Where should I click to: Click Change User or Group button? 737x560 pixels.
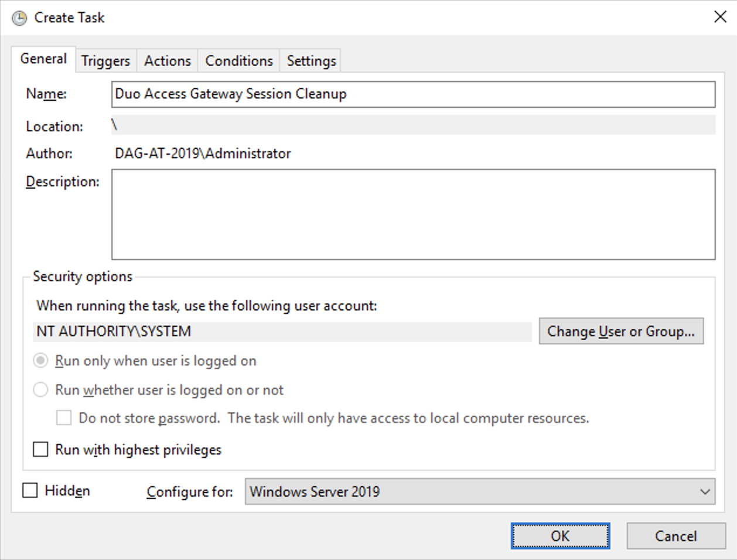(621, 331)
